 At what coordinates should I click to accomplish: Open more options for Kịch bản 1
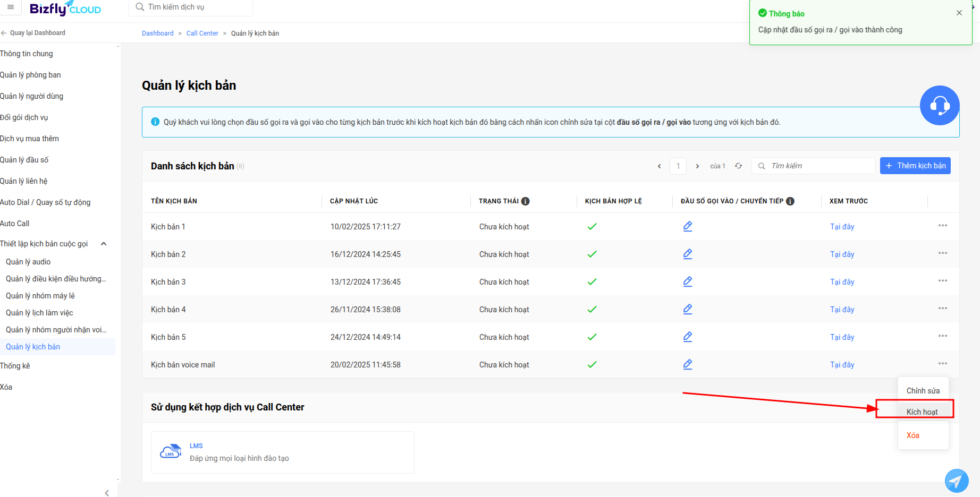[x=943, y=226]
